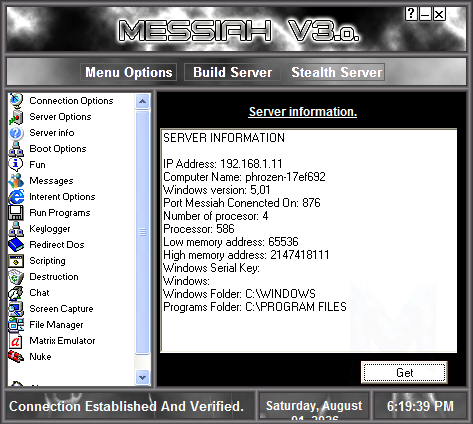Click the Screen Capture monitor icon
473x424 pixels.
16,309
